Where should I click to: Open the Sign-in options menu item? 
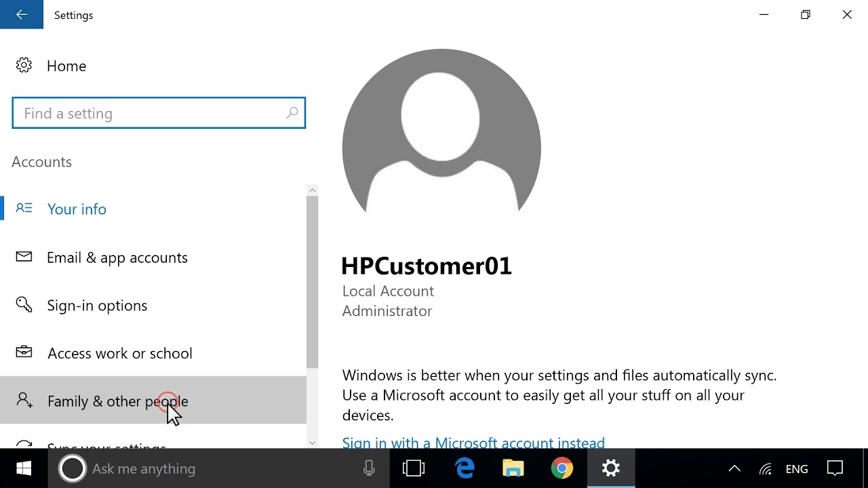click(x=153, y=305)
